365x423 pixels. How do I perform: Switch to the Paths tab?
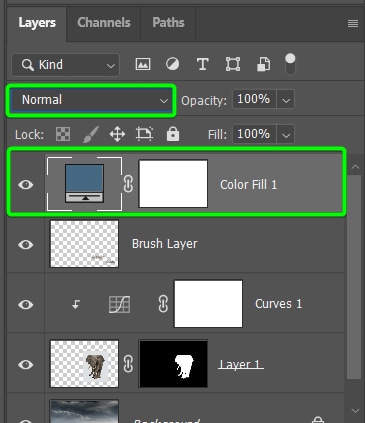coord(168,23)
